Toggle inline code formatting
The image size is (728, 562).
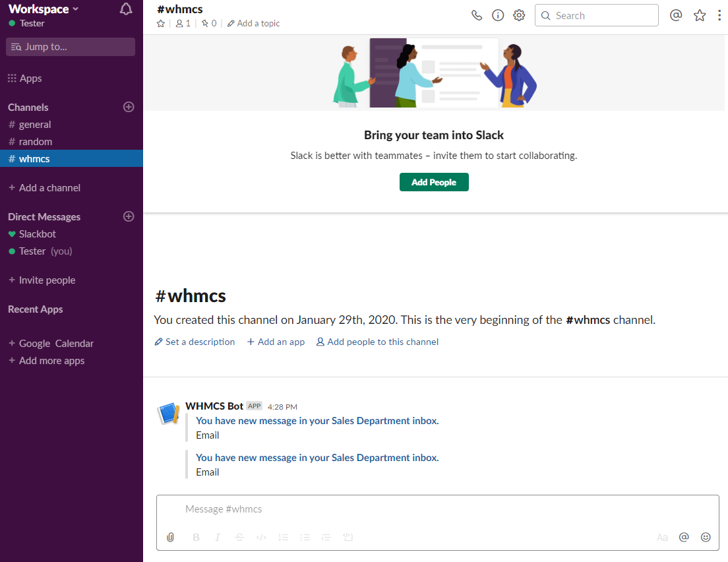click(x=261, y=537)
